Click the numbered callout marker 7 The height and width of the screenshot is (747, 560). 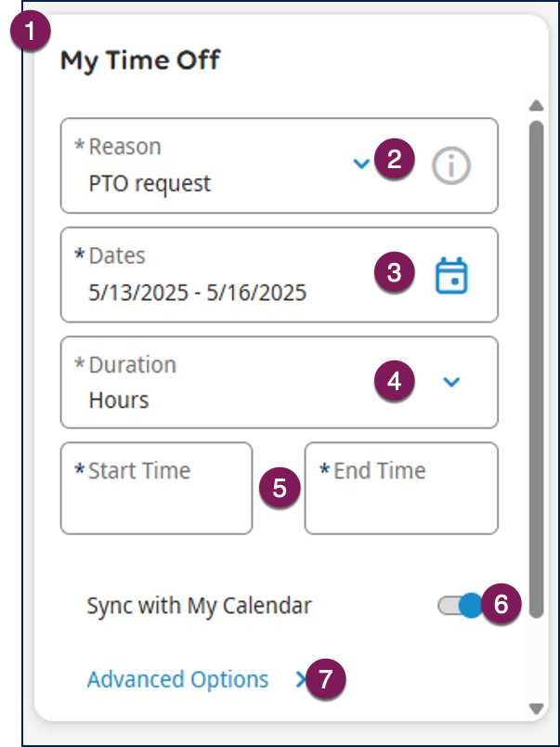[x=325, y=679]
